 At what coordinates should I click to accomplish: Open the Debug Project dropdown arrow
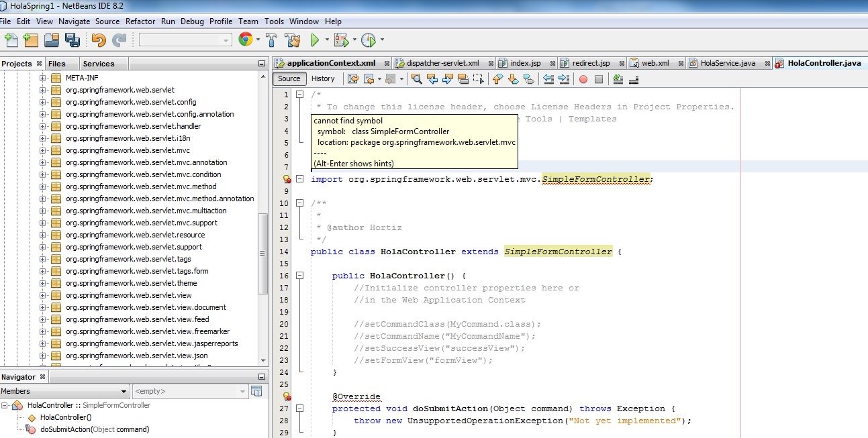click(354, 40)
